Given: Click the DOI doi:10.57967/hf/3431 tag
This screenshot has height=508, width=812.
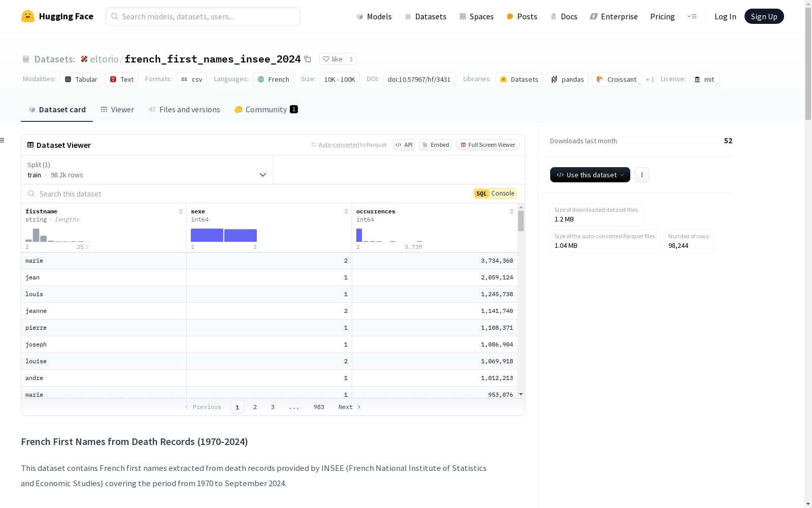Looking at the screenshot, I should coord(419,79).
